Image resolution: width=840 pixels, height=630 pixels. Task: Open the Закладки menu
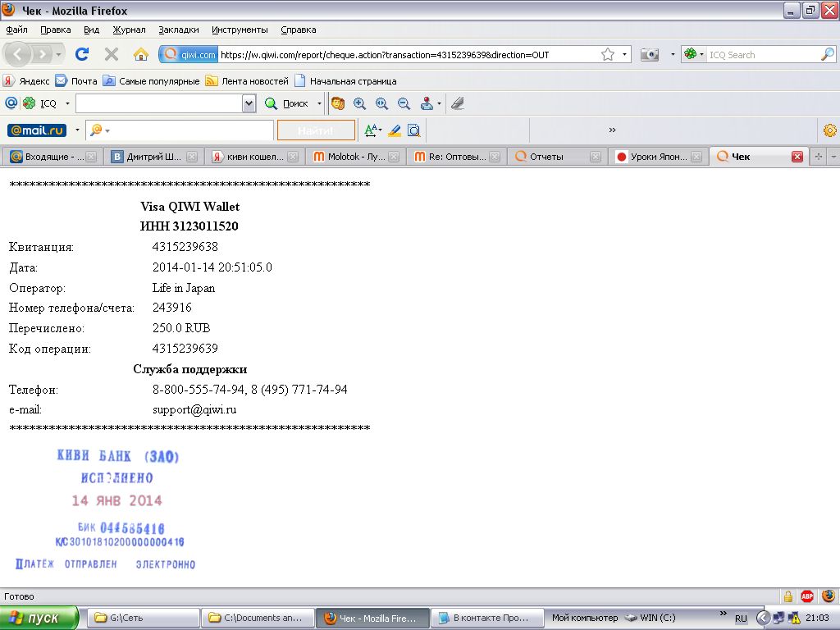point(178,30)
